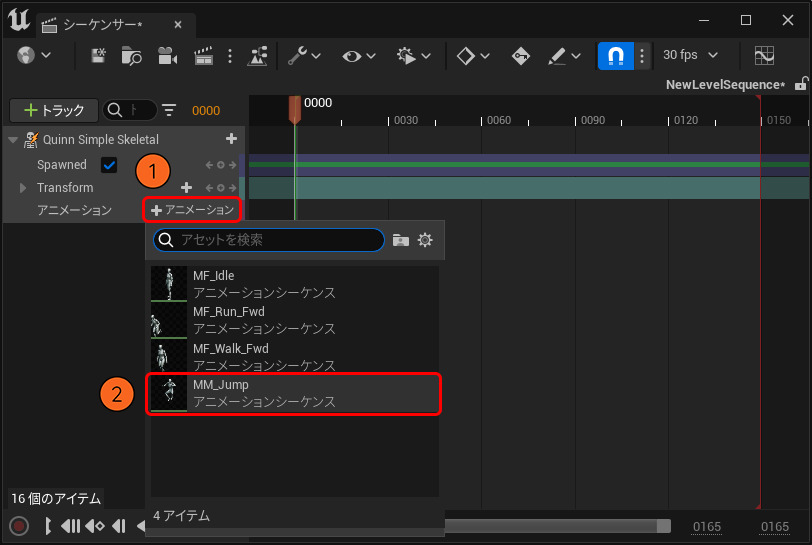
Task: Collapse the Quinn Simple Skeletal track
Action: pos(13,140)
